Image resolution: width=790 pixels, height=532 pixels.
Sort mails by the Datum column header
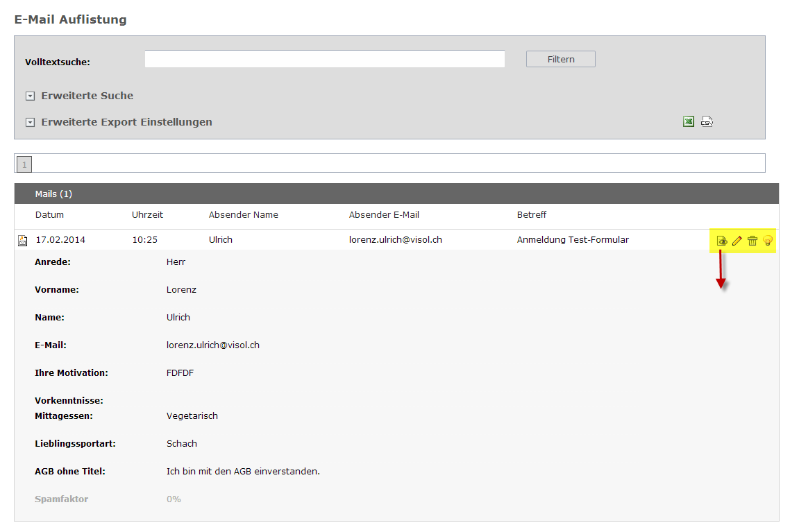(49, 214)
